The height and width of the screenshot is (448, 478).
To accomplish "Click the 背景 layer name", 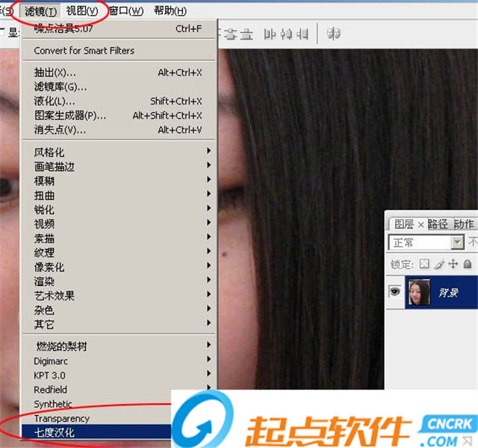I will pos(448,293).
